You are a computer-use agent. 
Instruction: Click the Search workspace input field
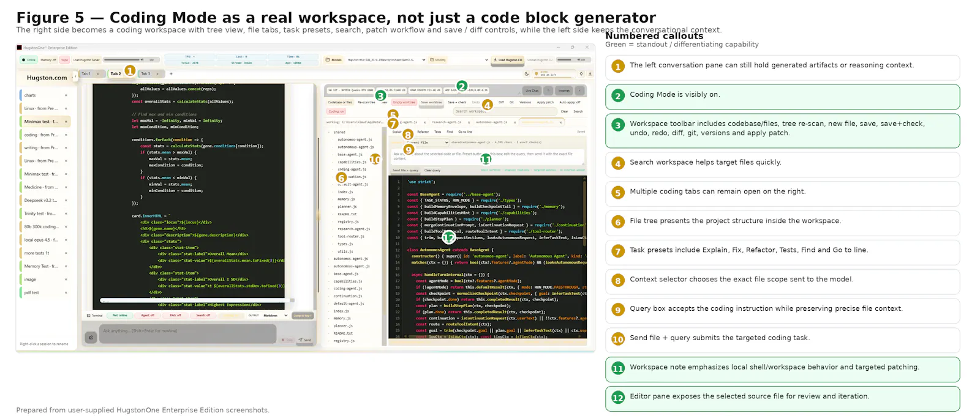505,111
